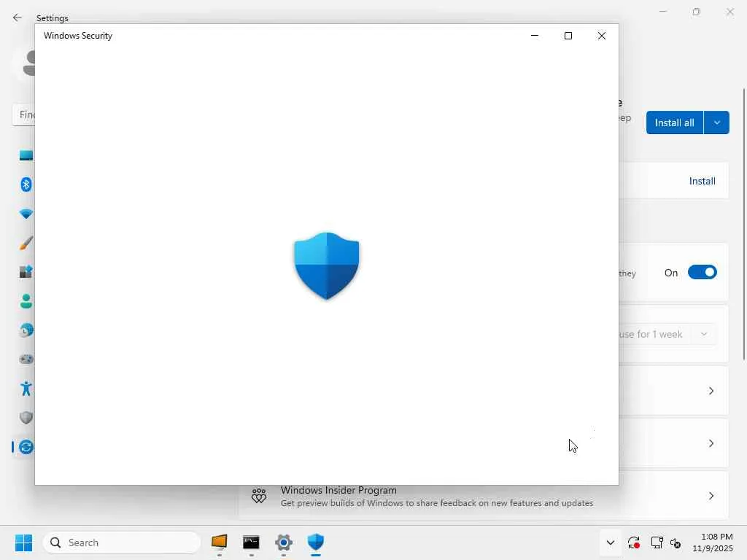Screen dimensions: 747x560
Task: Switch to Settings gear icon in taskbar
Action: coord(284,542)
